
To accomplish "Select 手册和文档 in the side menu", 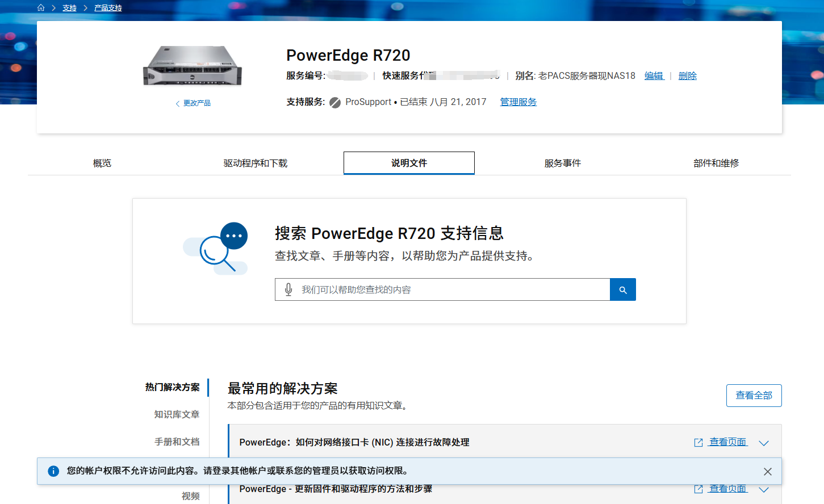I will coord(177,442).
